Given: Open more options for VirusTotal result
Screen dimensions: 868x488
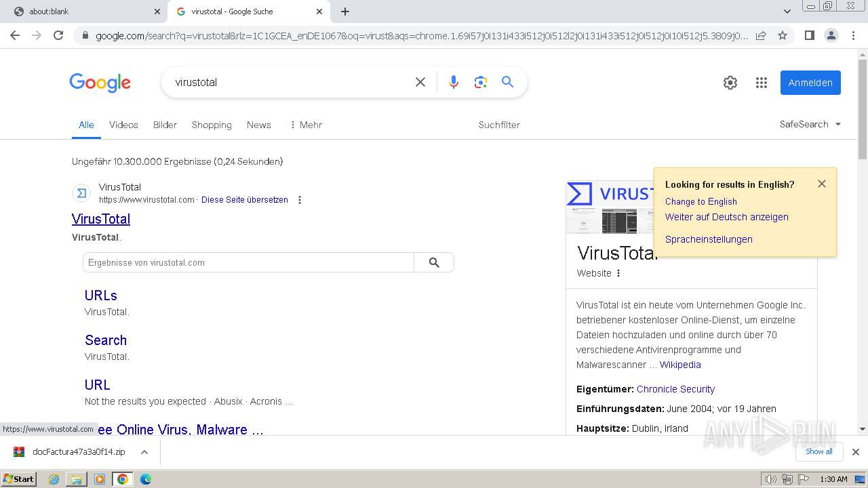Looking at the screenshot, I should click(x=300, y=200).
